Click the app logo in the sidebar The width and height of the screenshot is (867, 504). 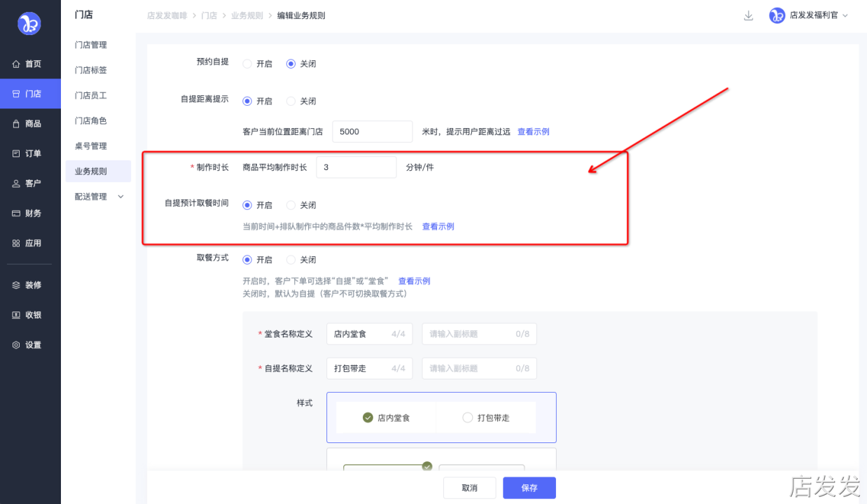(29, 24)
